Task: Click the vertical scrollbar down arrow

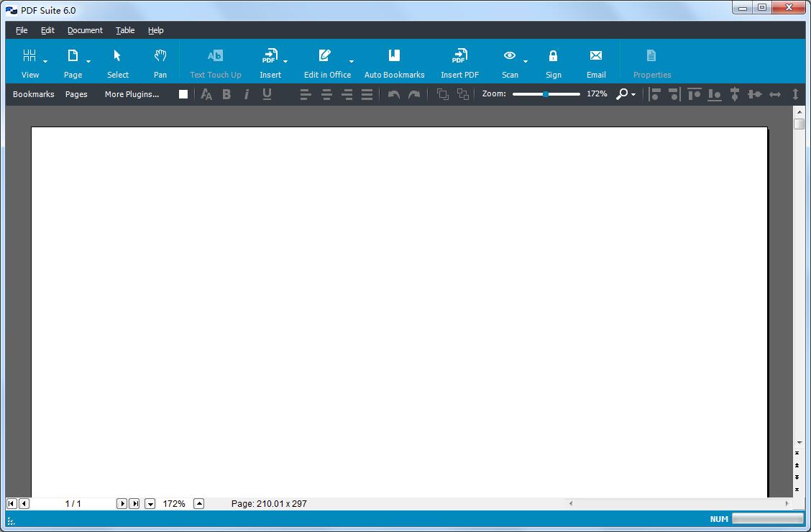Action: [799, 443]
